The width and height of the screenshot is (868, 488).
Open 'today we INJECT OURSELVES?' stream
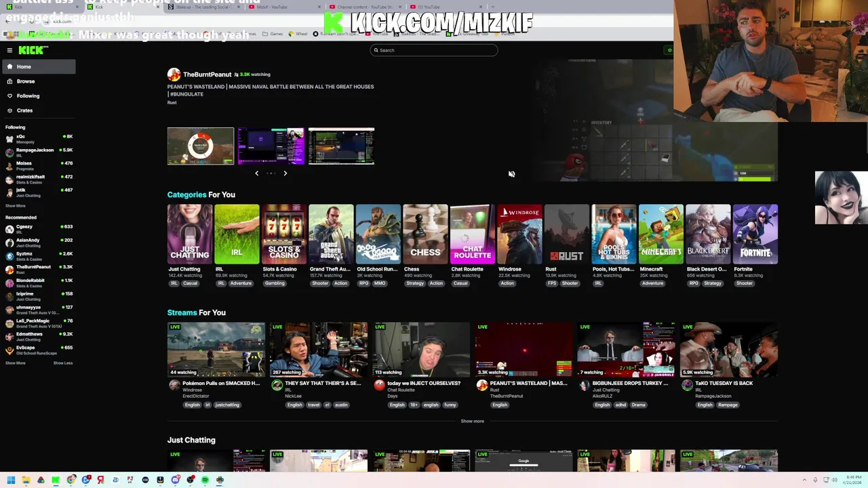[x=421, y=349]
